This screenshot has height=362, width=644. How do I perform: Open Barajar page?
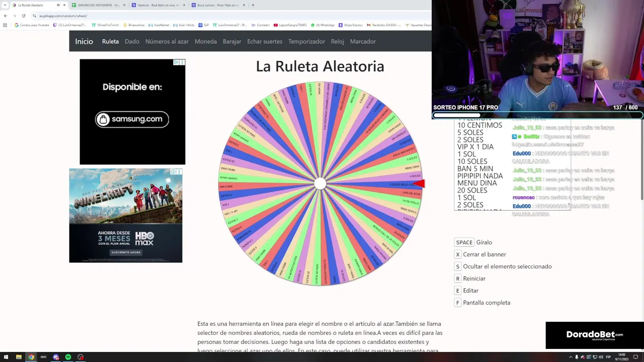[232, 41]
